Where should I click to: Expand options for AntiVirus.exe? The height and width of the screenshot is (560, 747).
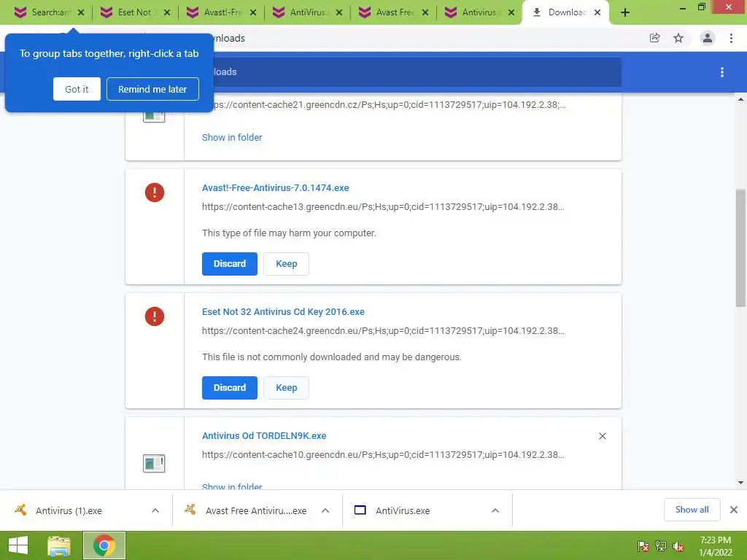pyautogui.click(x=495, y=510)
